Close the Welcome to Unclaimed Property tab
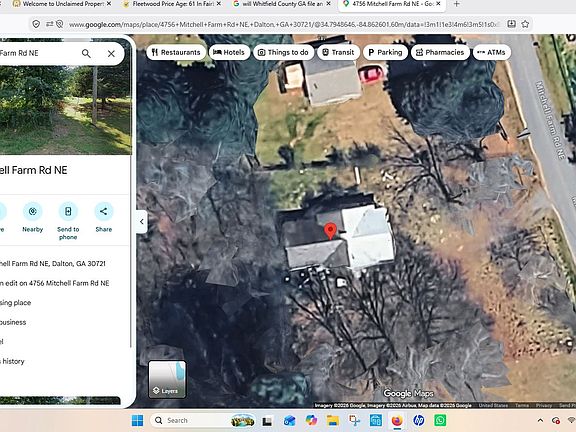576x432 pixels. [109, 4]
